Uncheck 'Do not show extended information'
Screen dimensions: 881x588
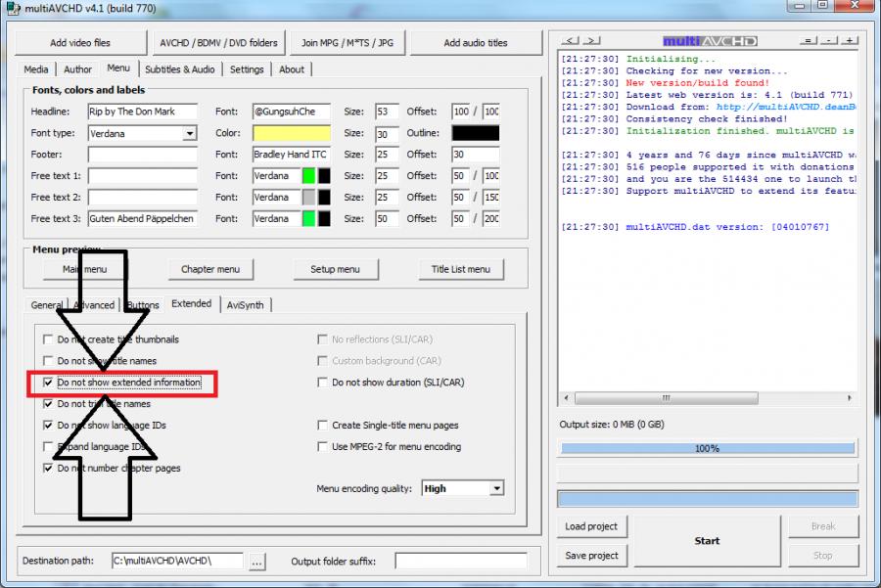[x=48, y=383]
